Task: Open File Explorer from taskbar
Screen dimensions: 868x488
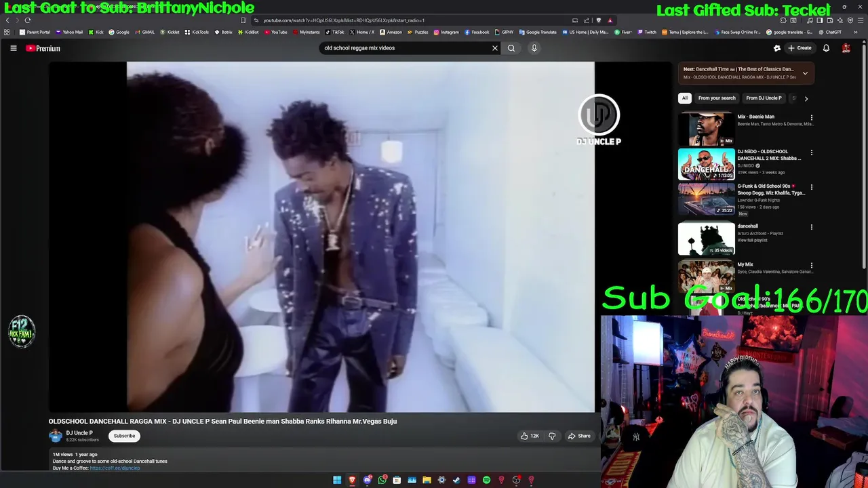Action: (427, 480)
